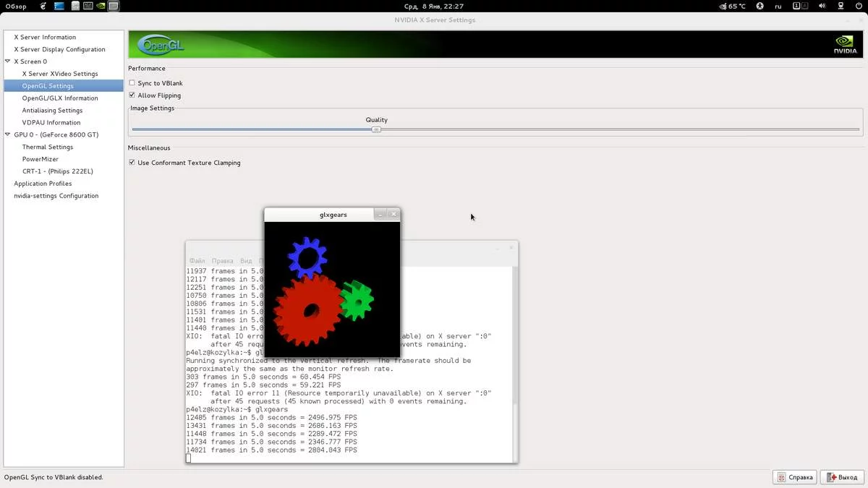Open the Правка menu in terminal
Viewport: 868px width, 488px height.
(223, 261)
